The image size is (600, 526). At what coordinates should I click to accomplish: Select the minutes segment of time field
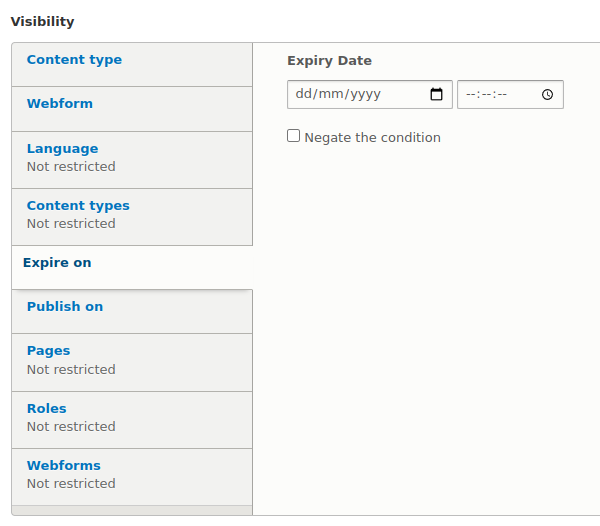click(x=486, y=95)
